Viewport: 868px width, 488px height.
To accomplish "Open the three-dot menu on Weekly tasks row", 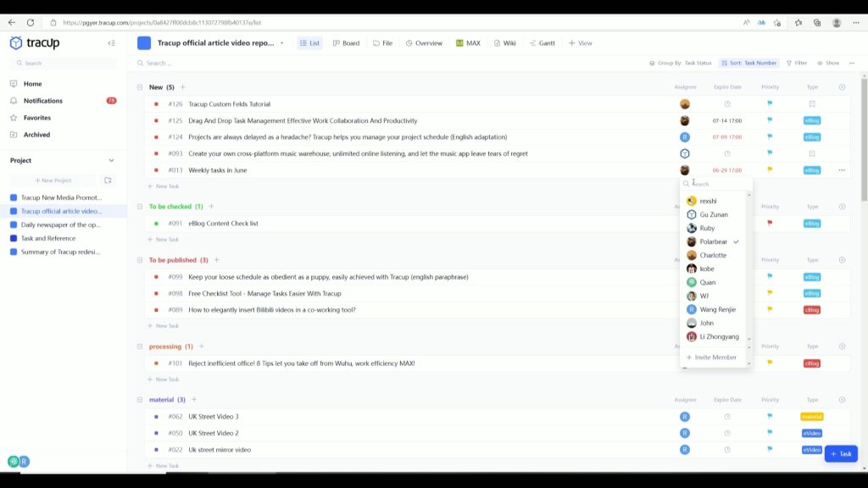I will click(842, 170).
